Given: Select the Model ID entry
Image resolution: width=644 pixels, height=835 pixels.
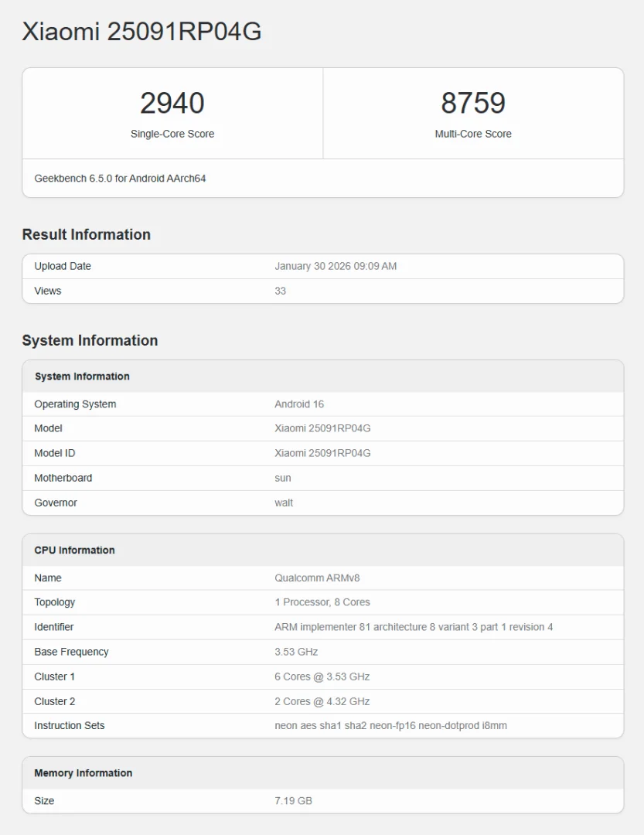Looking at the screenshot, I should tap(322, 453).
